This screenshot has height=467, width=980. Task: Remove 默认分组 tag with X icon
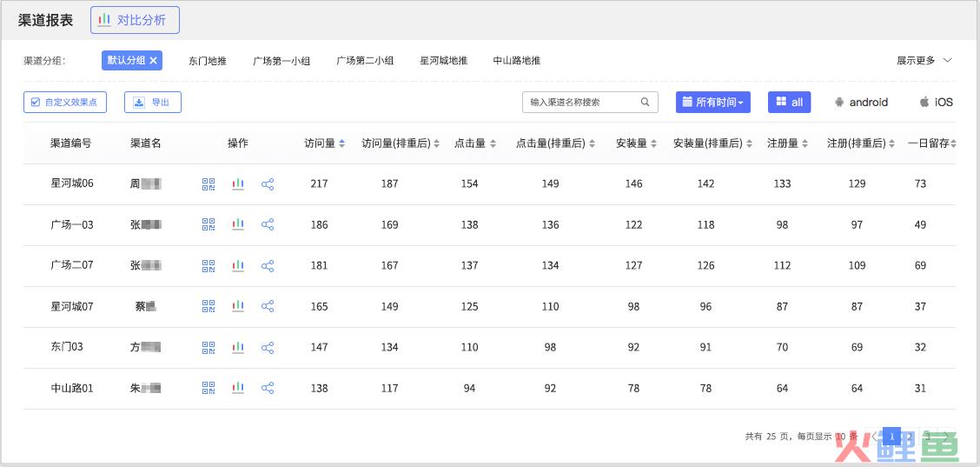[154, 60]
